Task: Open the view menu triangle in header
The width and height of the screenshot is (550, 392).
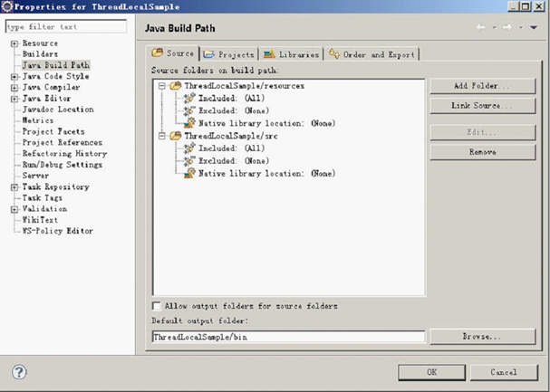Action: point(534,27)
